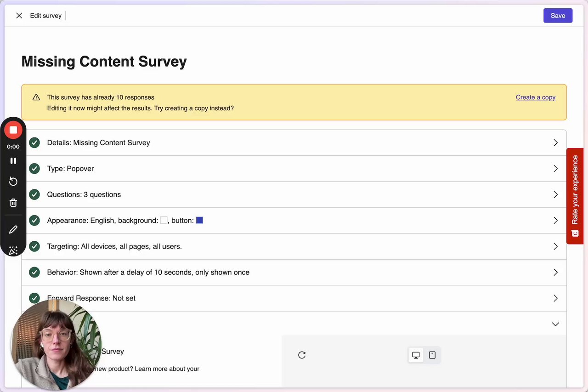Click the Create a copy link
The image size is (588, 392).
pos(536,97)
